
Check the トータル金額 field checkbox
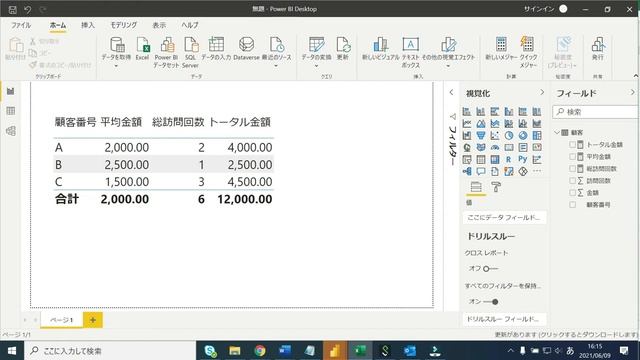(x=572, y=144)
